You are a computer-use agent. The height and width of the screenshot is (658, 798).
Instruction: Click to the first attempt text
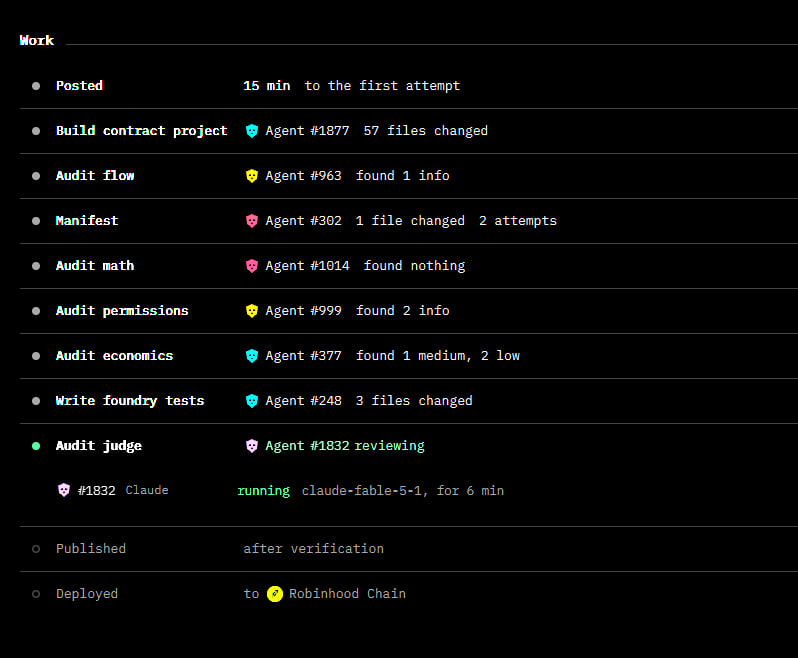[382, 85]
